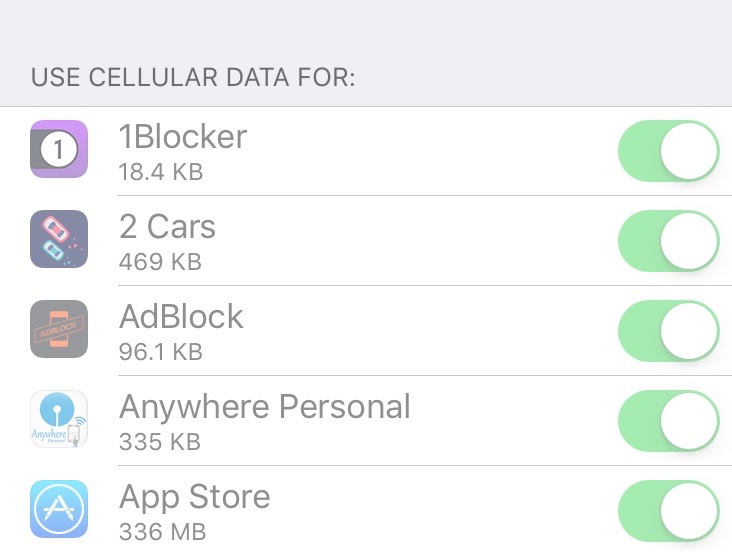732x552 pixels.
Task: Click the AdBlock app name text
Action: pyautogui.click(x=181, y=317)
